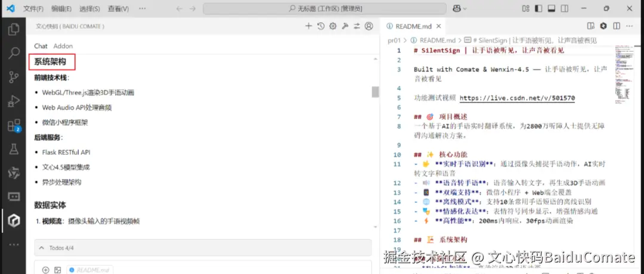Show more menu items via title bar ellipsis

pyautogui.click(x=142, y=8)
